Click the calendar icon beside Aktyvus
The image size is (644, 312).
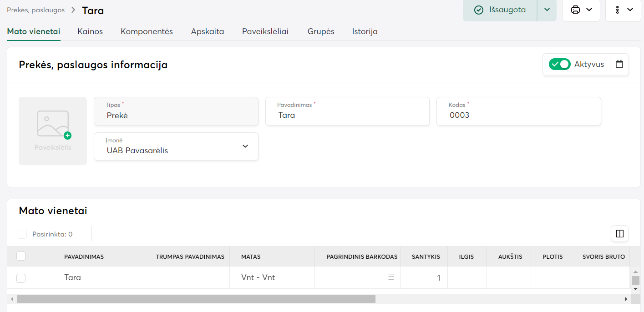[619, 64]
